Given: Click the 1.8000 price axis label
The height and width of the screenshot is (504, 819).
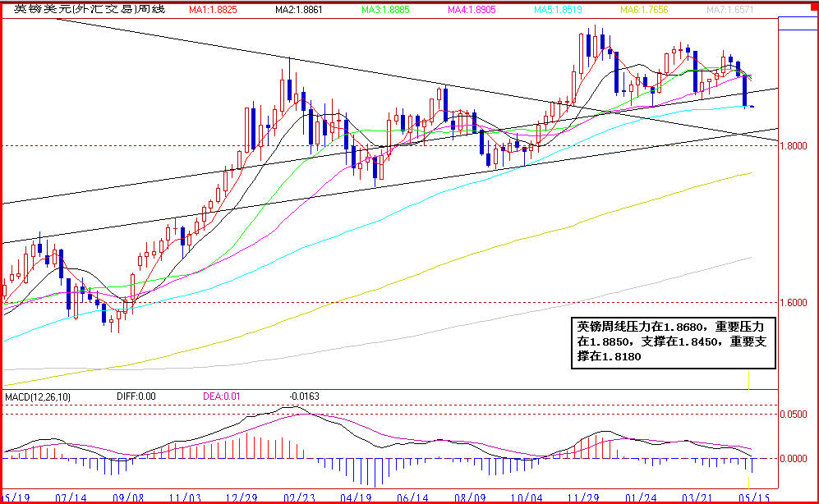Looking at the screenshot, I should coord(794,146).
